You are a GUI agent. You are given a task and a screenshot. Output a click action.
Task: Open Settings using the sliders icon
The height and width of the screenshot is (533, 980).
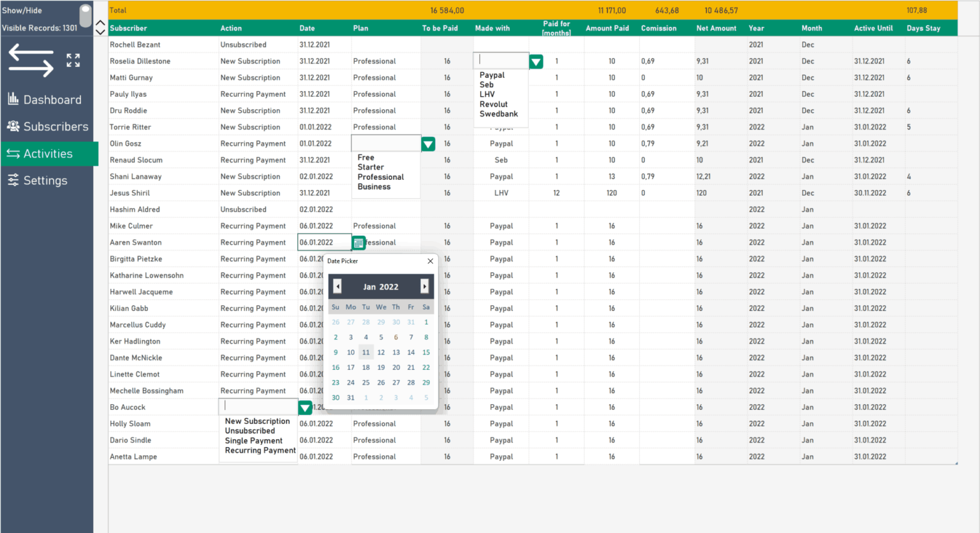tap(14, 180)
